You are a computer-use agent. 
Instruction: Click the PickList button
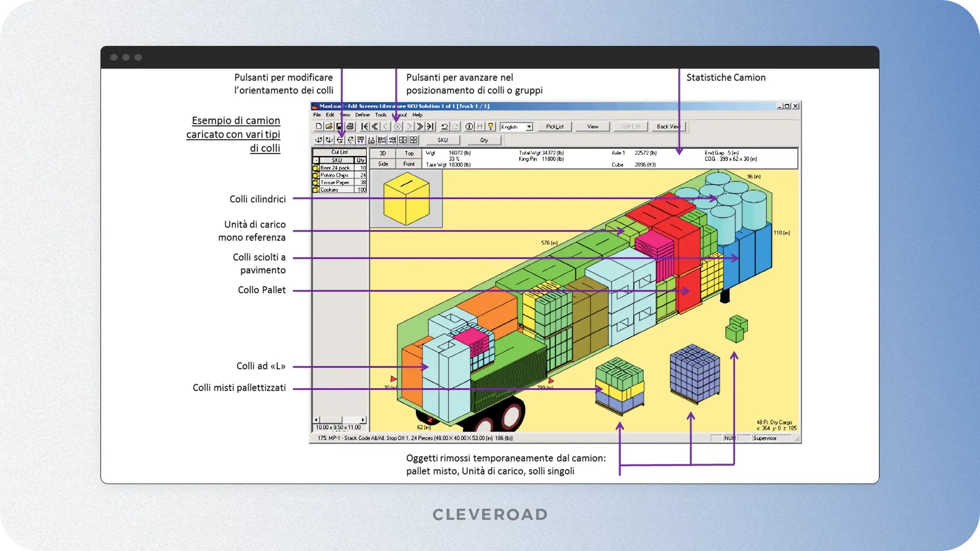click(x=554, y=127)
